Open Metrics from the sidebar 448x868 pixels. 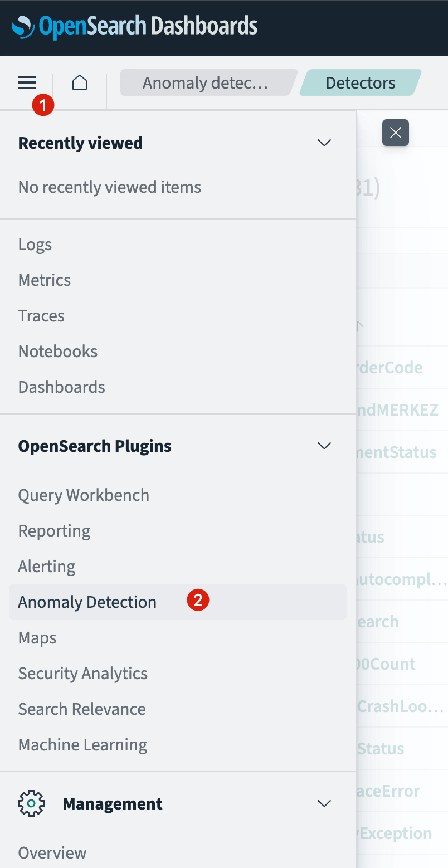(x=45, y=280)
